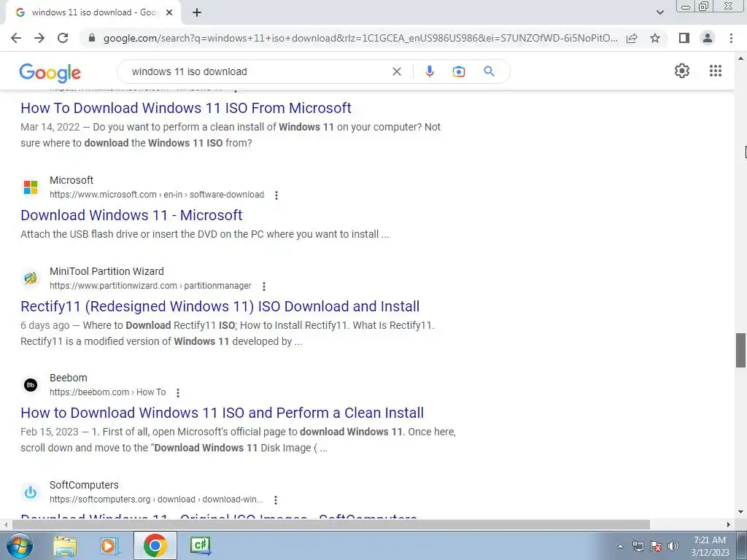The width and height of the screenshot is (747, 560).
Task: Click the 'SoftComputers' site name
Action: 84,485
